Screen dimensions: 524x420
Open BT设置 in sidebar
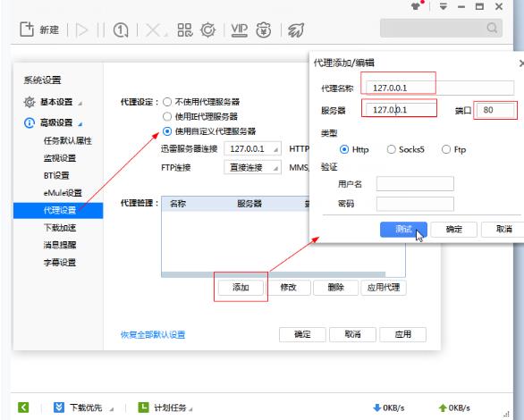(56, 175)
